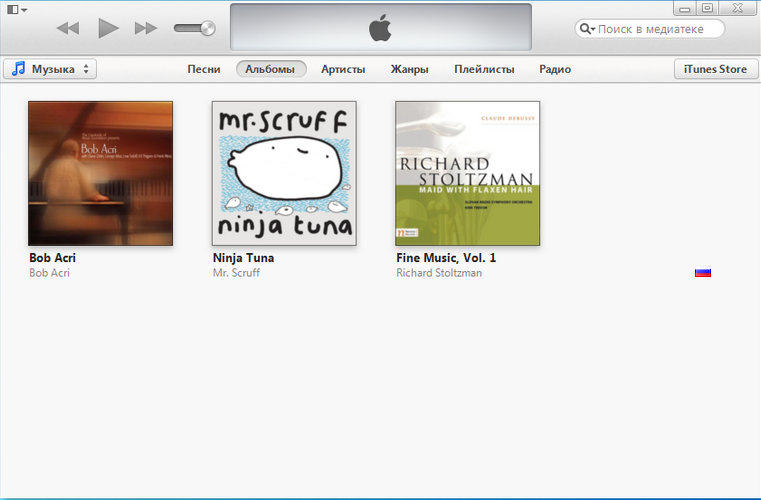761x500 pixels.
Task: Click the Fine Music, Vol. 1 title
Action: coord(446,258)
